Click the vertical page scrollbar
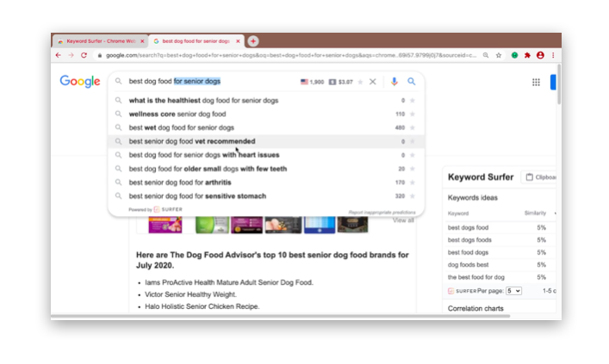The width and height of the screenshot is (609, 364). click(x=559, y=84)
